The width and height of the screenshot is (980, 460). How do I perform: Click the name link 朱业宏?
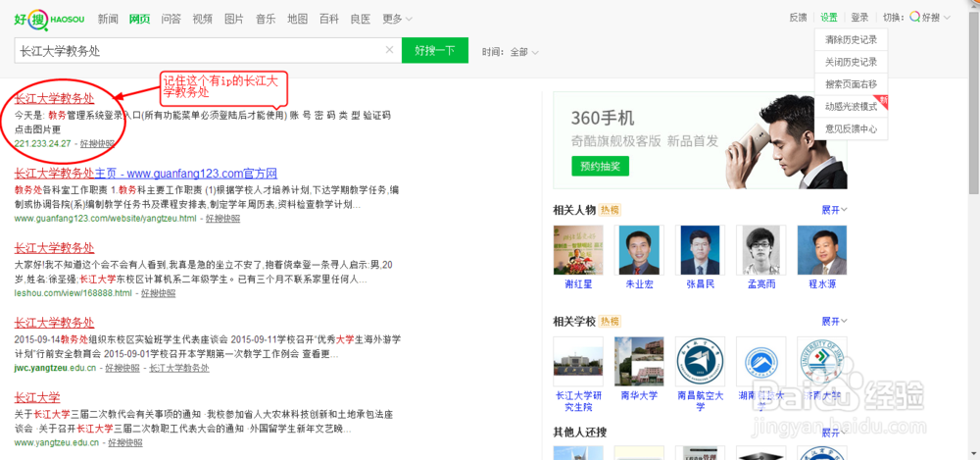(639, 284)
